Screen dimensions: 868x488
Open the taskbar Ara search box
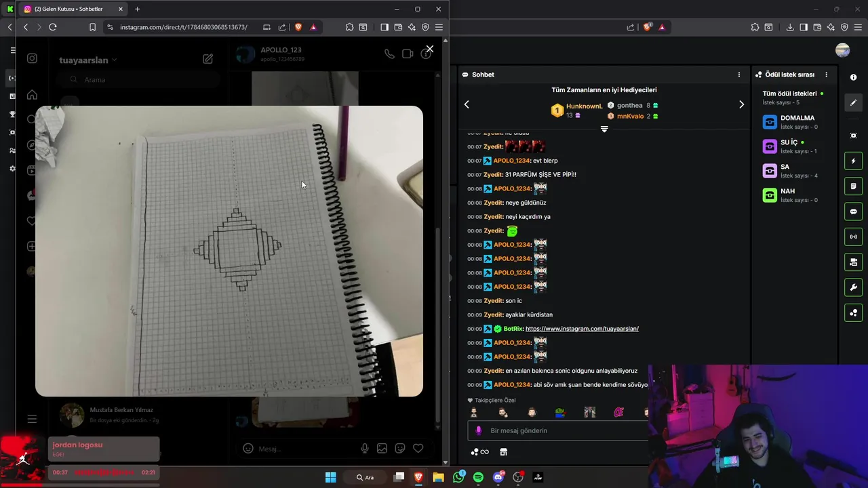tap(366, 477)
